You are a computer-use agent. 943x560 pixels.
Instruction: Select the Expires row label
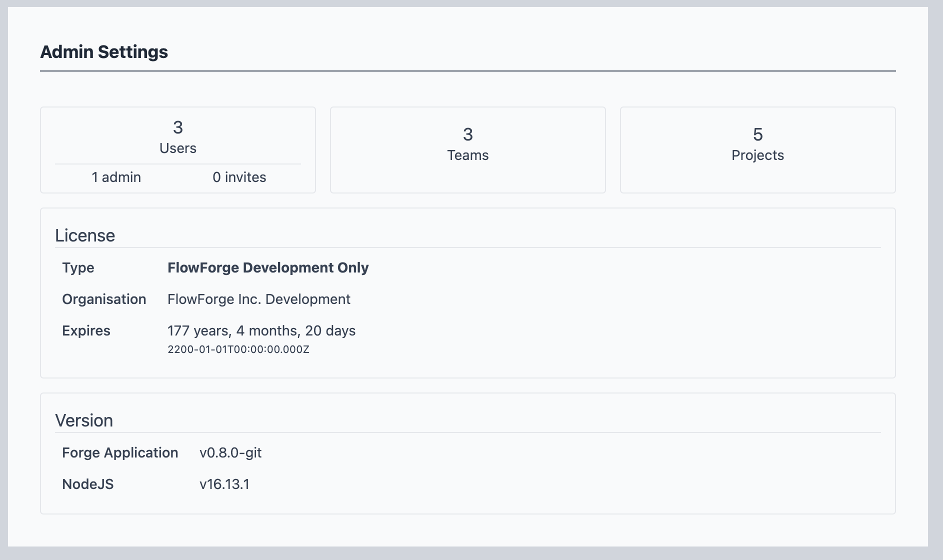coord(86,330)
